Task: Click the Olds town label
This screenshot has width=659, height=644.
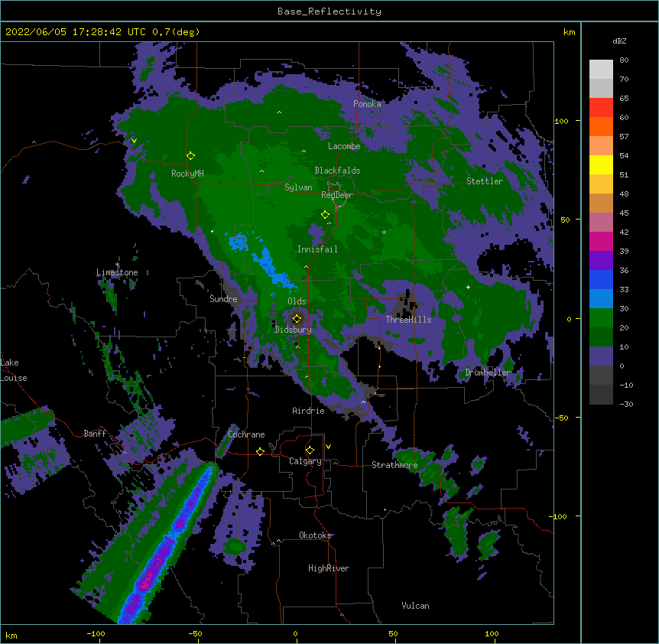Action: 297,301
